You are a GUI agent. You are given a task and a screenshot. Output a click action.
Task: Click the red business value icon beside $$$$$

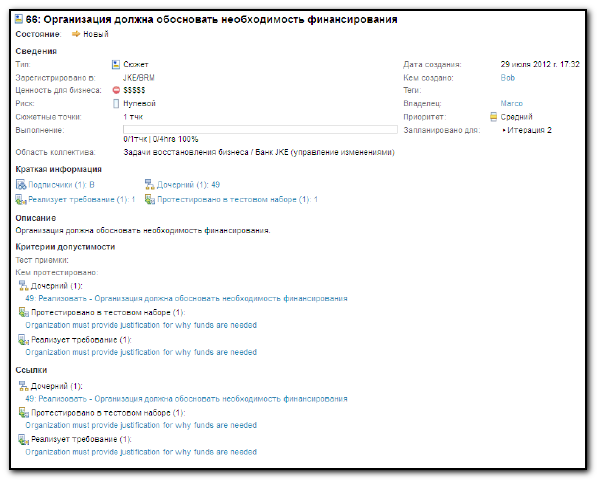click(x=116, y=90)
